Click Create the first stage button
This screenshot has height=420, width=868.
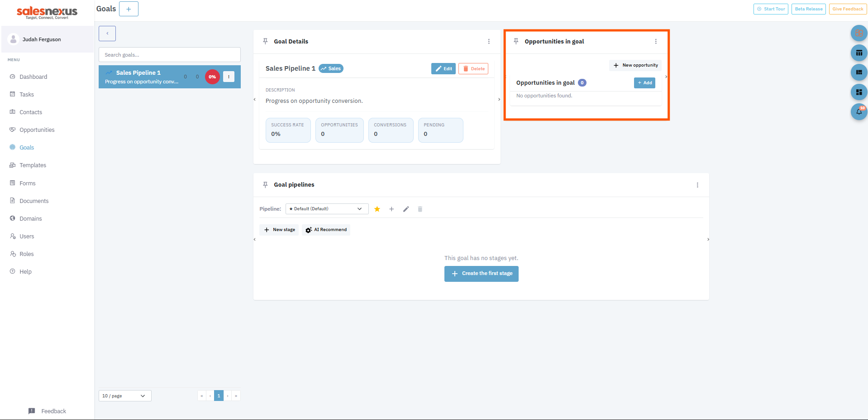click(482, 274)
